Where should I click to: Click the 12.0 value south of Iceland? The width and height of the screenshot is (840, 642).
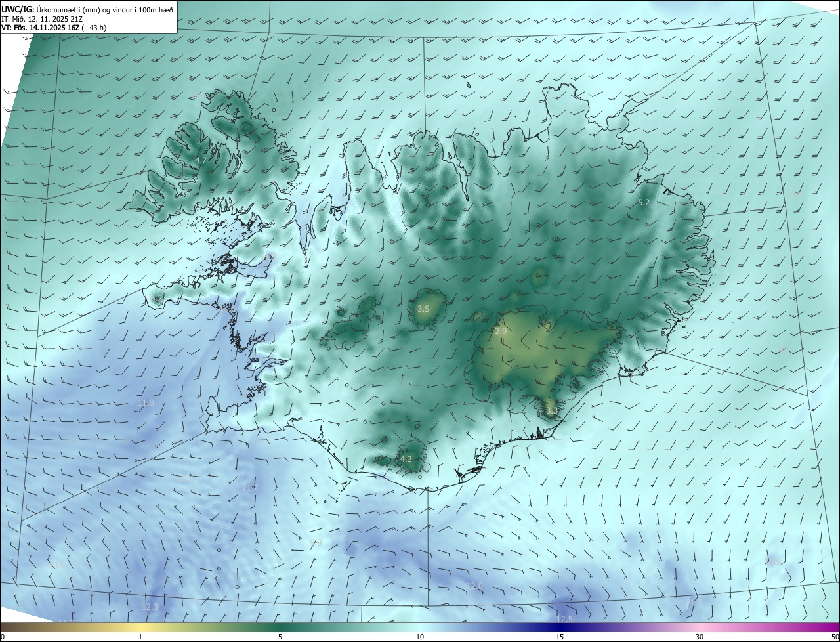tap(475, 586)
